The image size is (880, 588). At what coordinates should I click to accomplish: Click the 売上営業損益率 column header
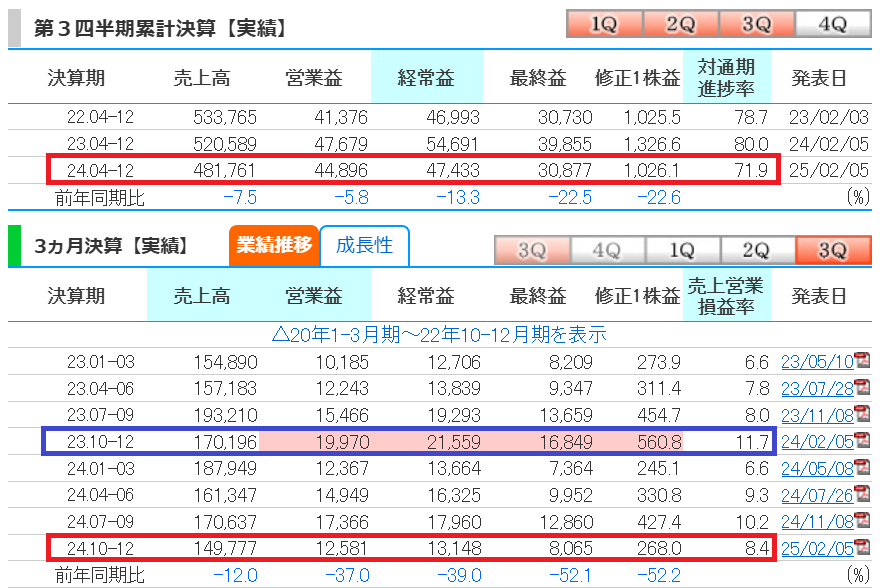[x=726, y=296]
